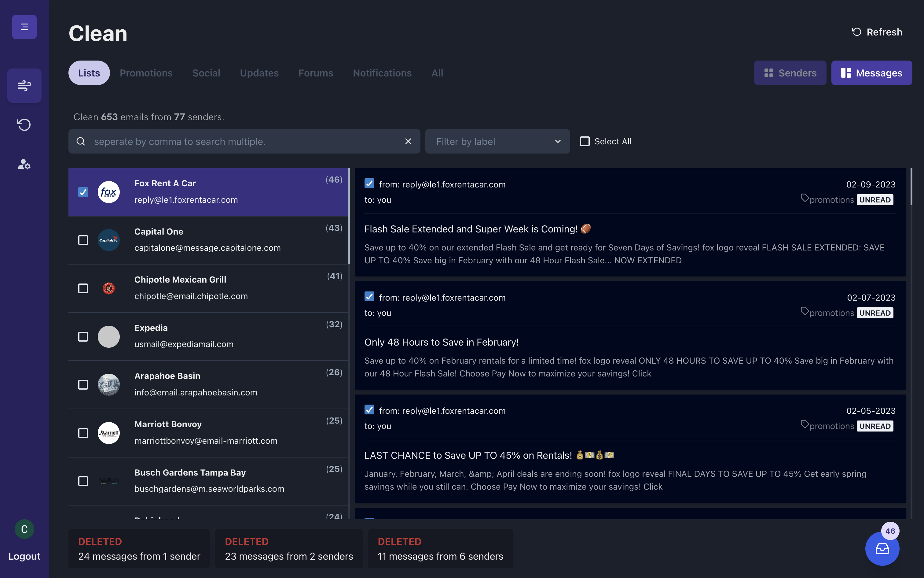
Task: Click UNREAD badge on 02-09-2023 message
Action: (875, 199)
